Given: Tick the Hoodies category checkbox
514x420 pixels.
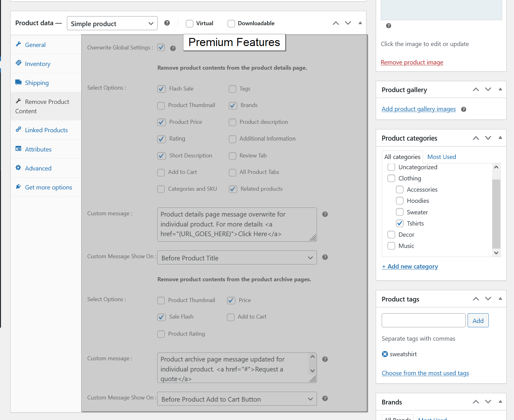Looking at the screenshot, I should pos(400,201).
